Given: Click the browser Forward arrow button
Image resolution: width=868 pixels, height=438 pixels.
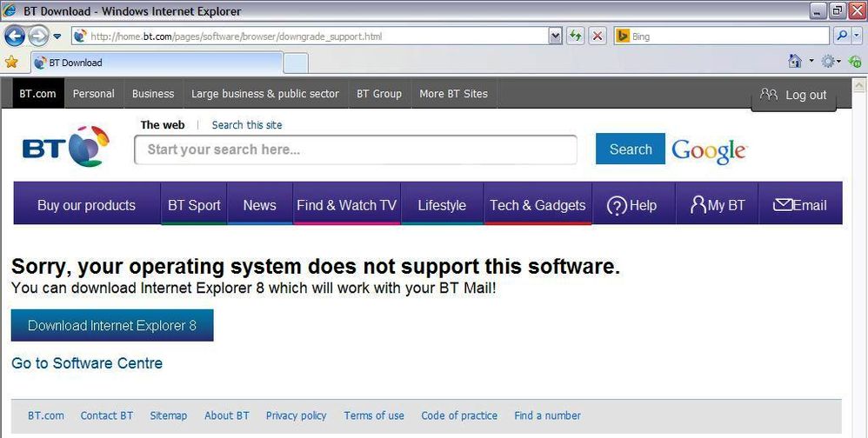Looking at the screenshot, I should [x=38, y=36].
